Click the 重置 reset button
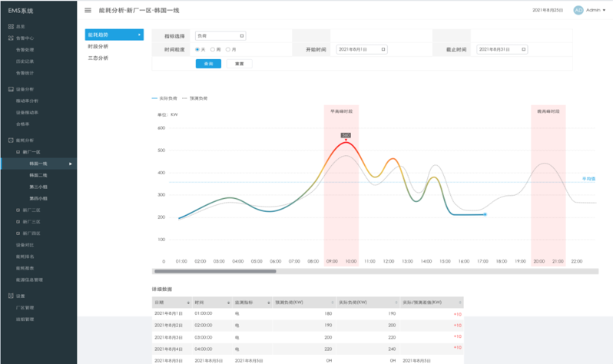The width and height of the screenshot is (613, 364). [239, 63]
